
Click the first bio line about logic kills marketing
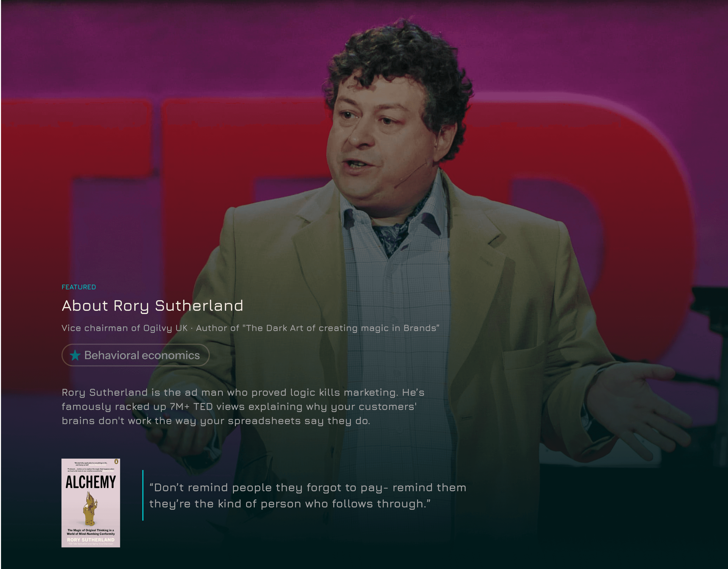[243, 392]
